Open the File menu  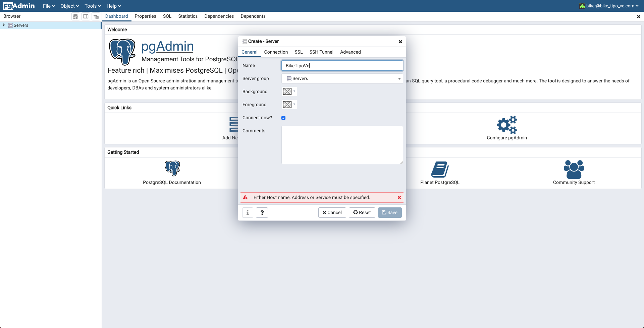point(49,6)
